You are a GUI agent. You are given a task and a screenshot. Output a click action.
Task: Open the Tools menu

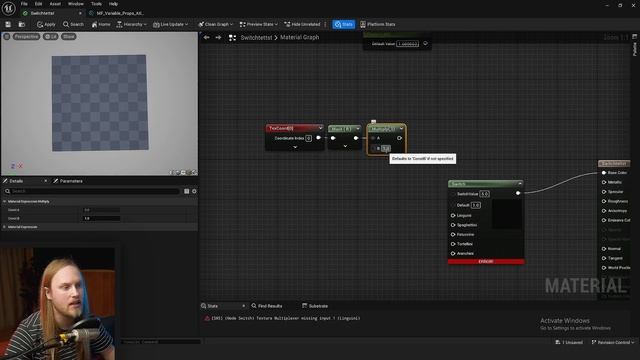[96, 4]
